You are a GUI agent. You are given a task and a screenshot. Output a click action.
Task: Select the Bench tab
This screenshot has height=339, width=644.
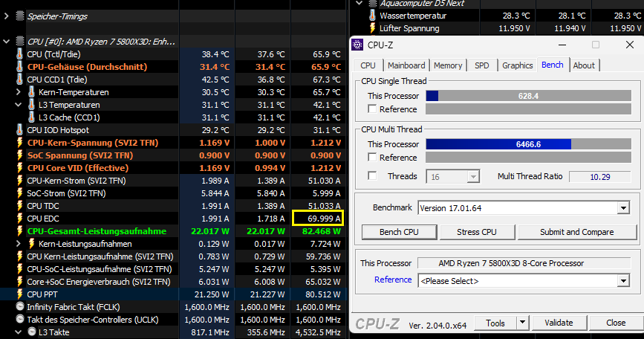pyautogui.click(x=553, y=65)
